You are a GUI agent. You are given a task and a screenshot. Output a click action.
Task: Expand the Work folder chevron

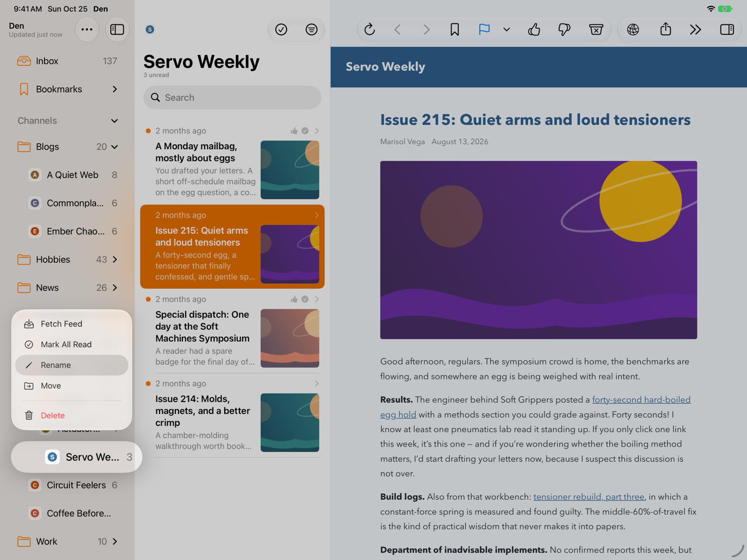pyautogui.click(x=115, y=542)
